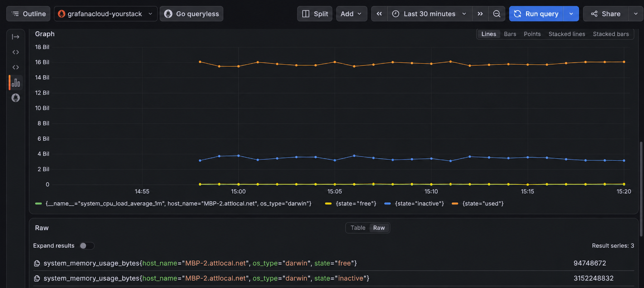Click the value 94748672
Image resolution: width=644 pixels, height=288 pixels.
tap(590, 263)
